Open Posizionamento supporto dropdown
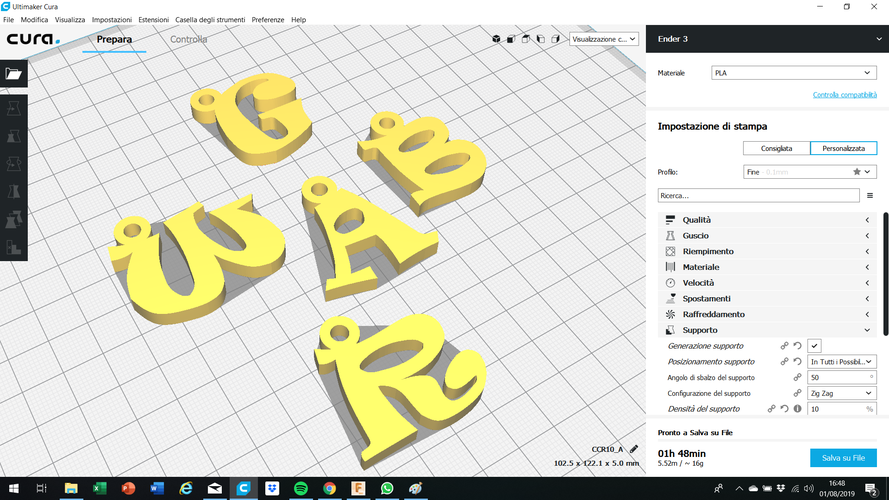This screenshot has width=889, height=500. [841, 362]
